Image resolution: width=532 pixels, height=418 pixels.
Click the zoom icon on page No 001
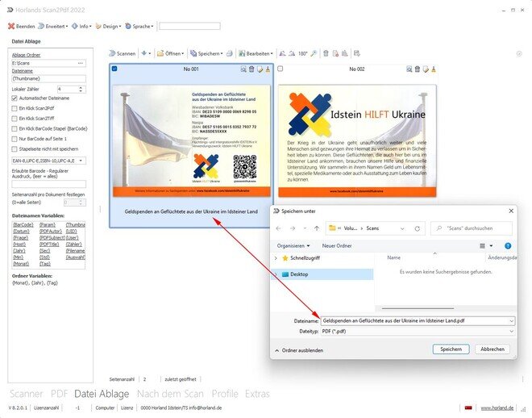[243, 69]
